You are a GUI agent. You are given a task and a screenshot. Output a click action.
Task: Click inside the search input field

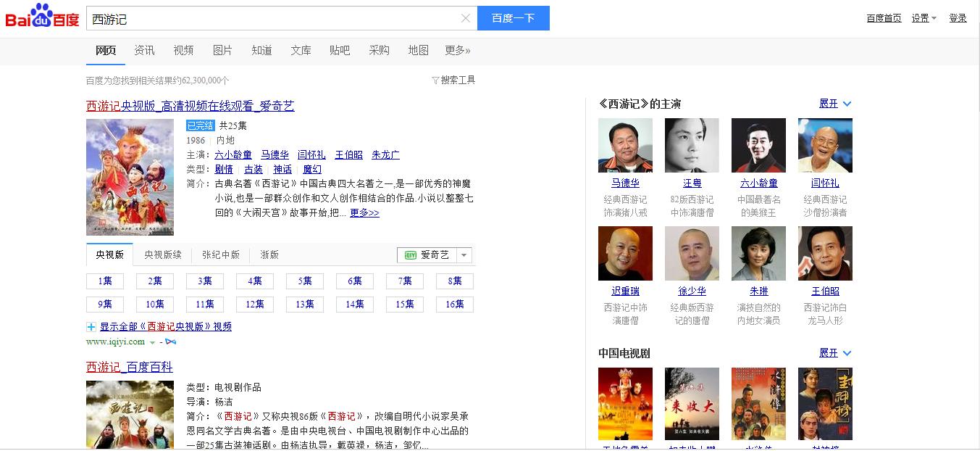tap(275, 17)
